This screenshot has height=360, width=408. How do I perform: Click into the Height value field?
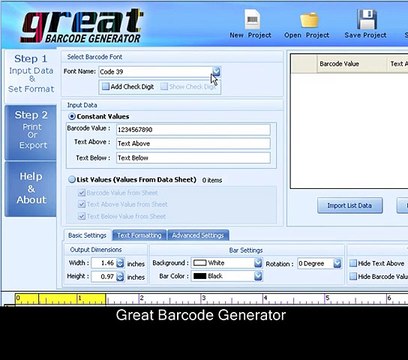(104, 277)
